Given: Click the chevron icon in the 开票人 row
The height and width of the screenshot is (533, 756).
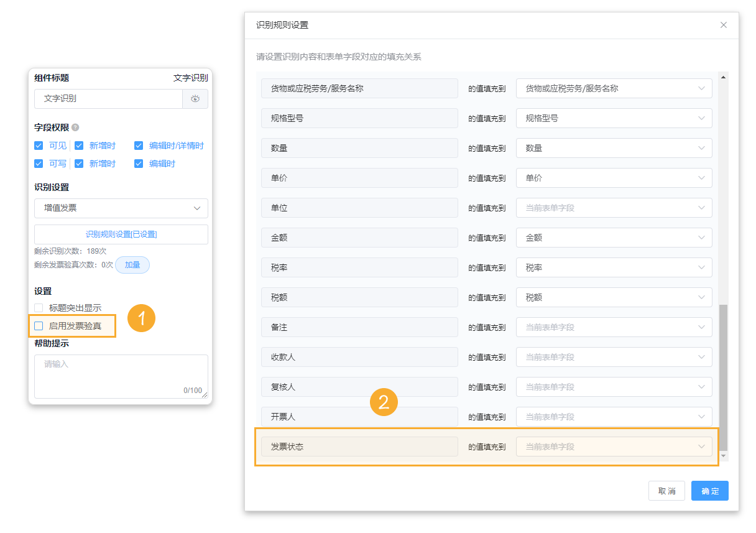Looking at the screenshot, I should coord(701,417).
